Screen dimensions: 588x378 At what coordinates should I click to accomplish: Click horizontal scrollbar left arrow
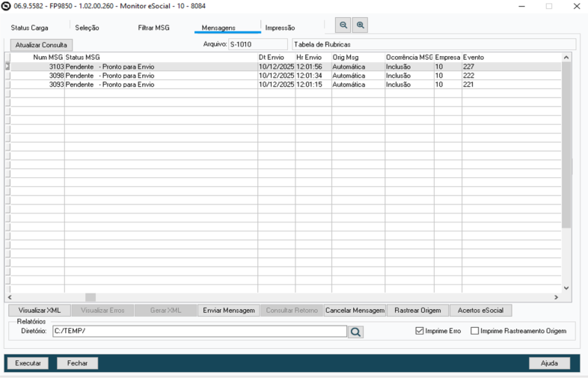[x=10, y=297]
